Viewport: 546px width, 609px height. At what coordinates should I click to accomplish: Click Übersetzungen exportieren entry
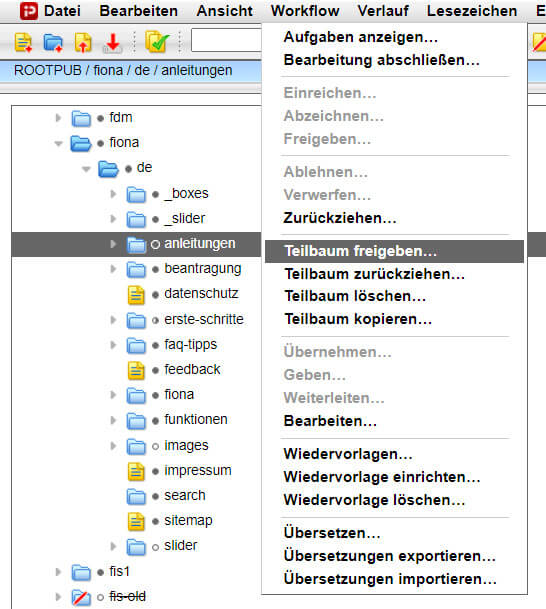390,556
